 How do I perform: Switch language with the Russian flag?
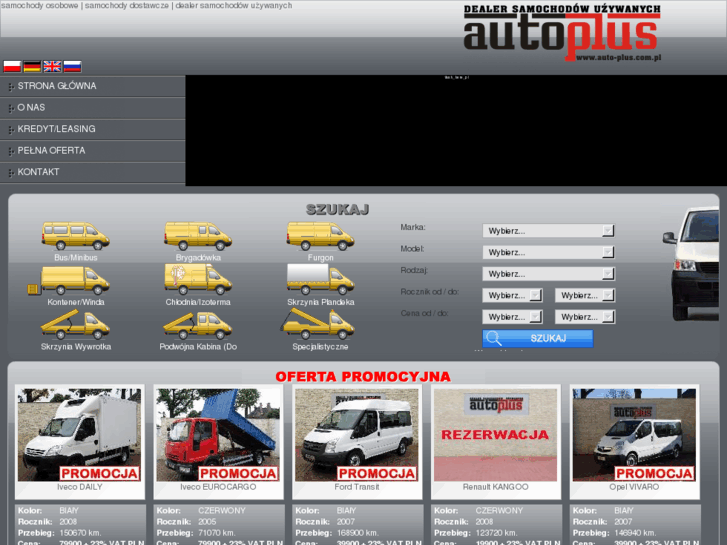point(72,66)
